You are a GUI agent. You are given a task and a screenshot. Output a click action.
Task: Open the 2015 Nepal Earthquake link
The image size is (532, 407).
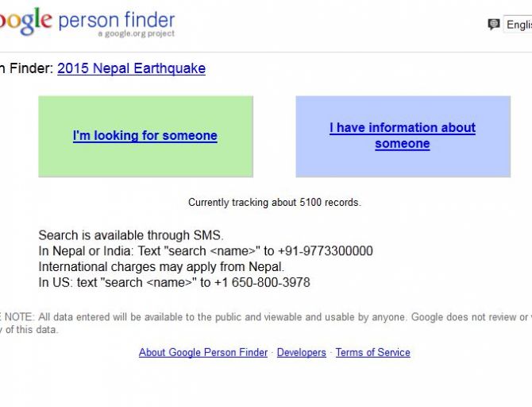131,68
